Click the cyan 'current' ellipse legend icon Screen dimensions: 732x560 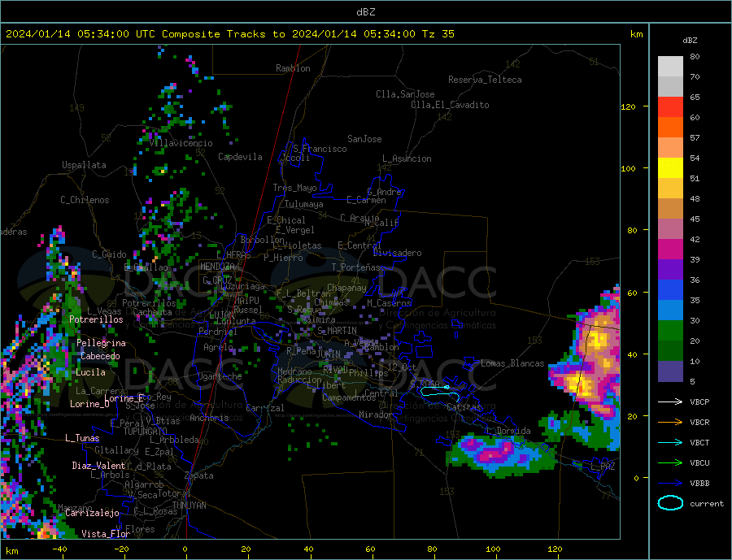click(670, 503)
